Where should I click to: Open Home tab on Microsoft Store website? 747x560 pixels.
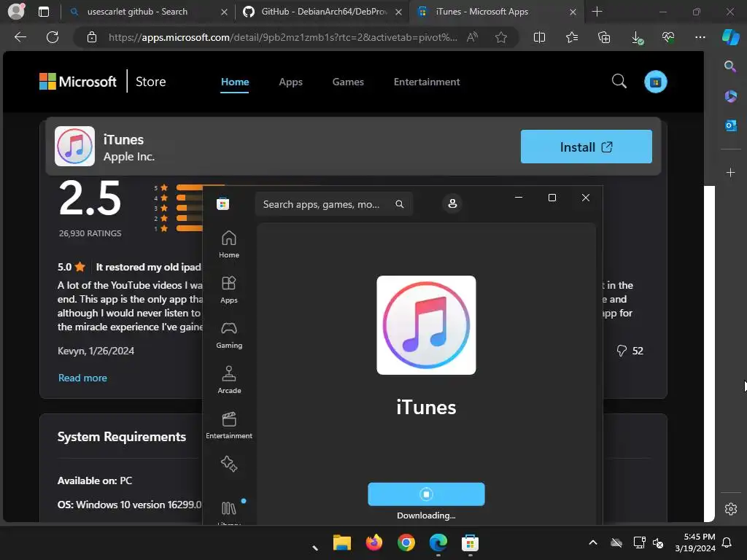234,82
